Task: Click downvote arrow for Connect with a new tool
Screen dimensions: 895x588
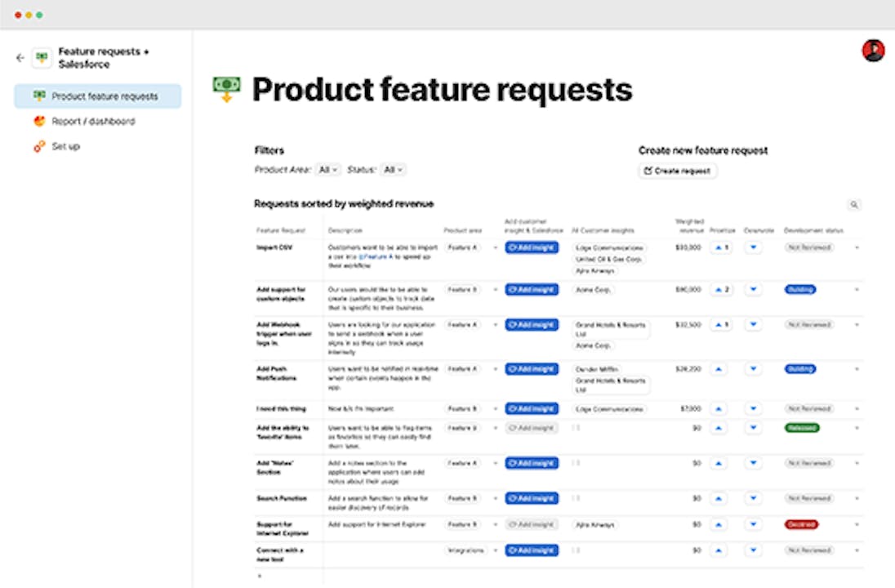Action: pyautogui.click(x=753, y=550)
